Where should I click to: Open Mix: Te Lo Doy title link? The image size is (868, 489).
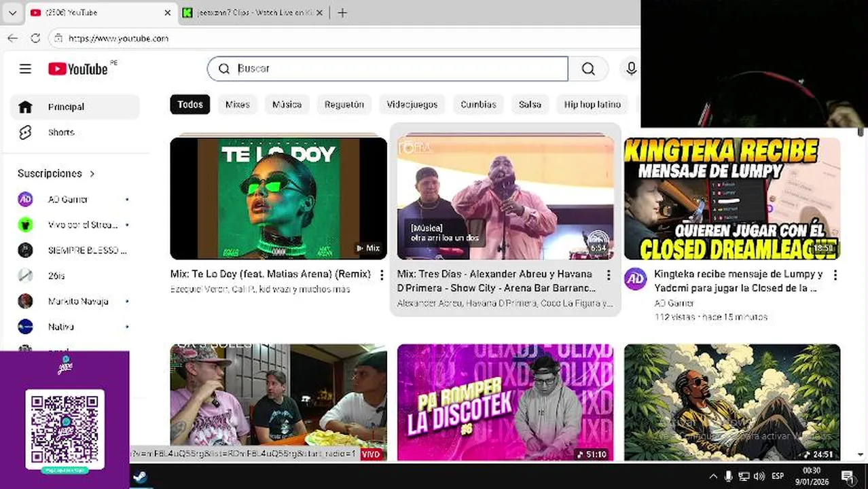(x=270, y=274)
